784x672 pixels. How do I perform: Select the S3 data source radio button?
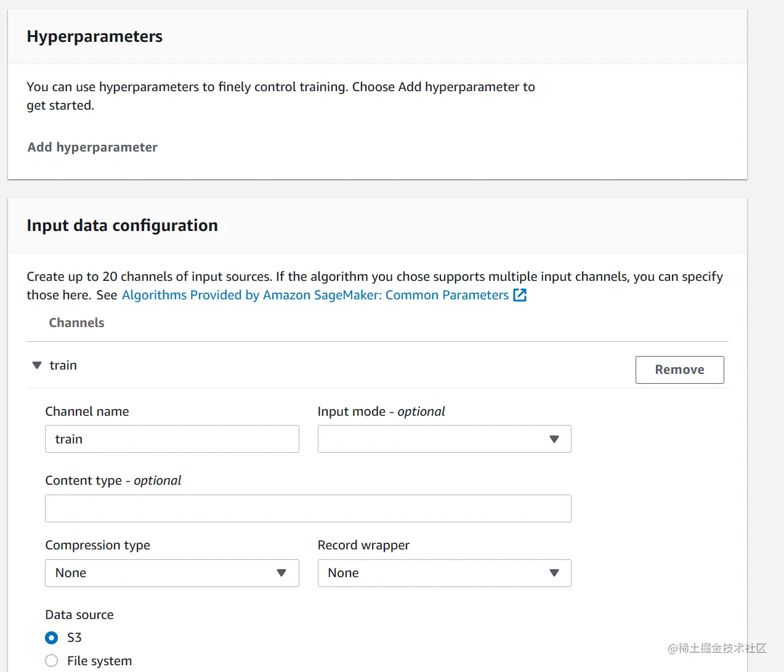(52, 638)
